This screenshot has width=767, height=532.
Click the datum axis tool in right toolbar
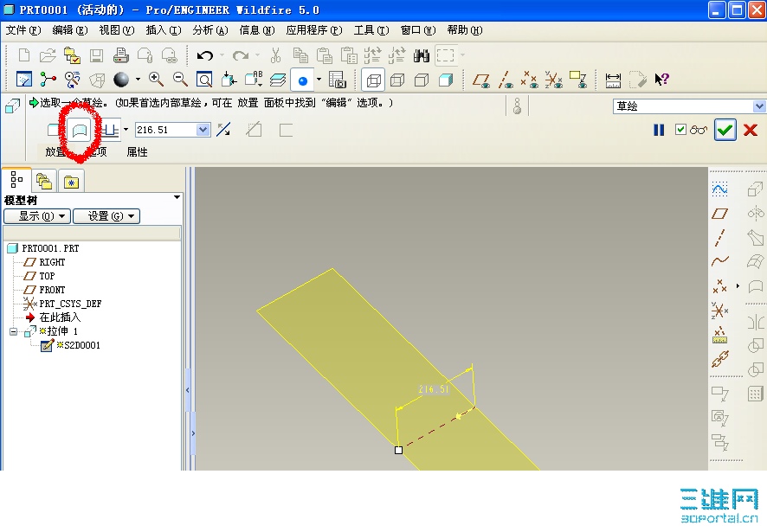coord(719,237)
